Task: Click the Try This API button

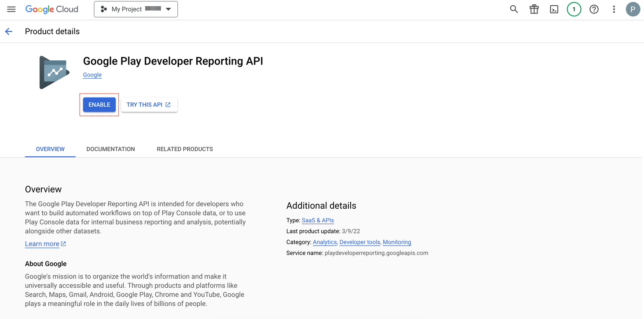Action: pos(149,105)
